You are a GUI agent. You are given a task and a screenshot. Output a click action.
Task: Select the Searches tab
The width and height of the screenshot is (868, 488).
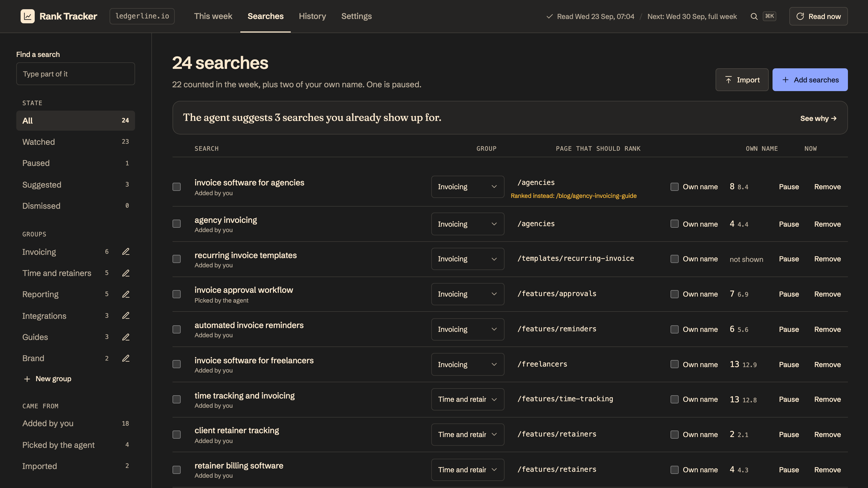pos(266,16)
